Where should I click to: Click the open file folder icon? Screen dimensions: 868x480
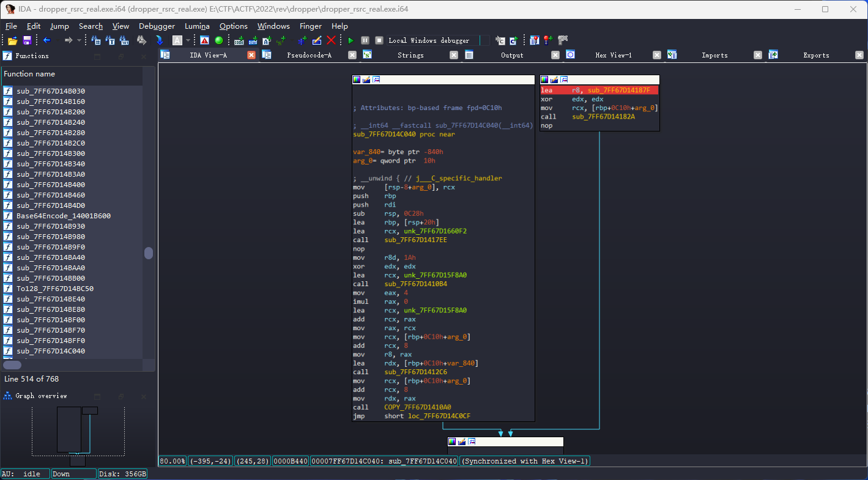pos(12,40)
